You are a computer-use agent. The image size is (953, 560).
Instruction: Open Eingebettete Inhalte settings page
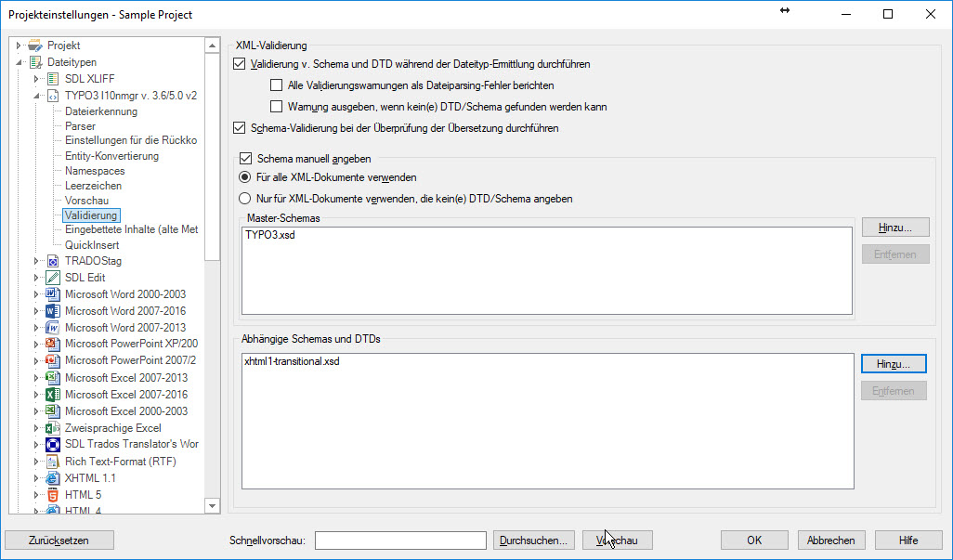[x=131, y=229]
